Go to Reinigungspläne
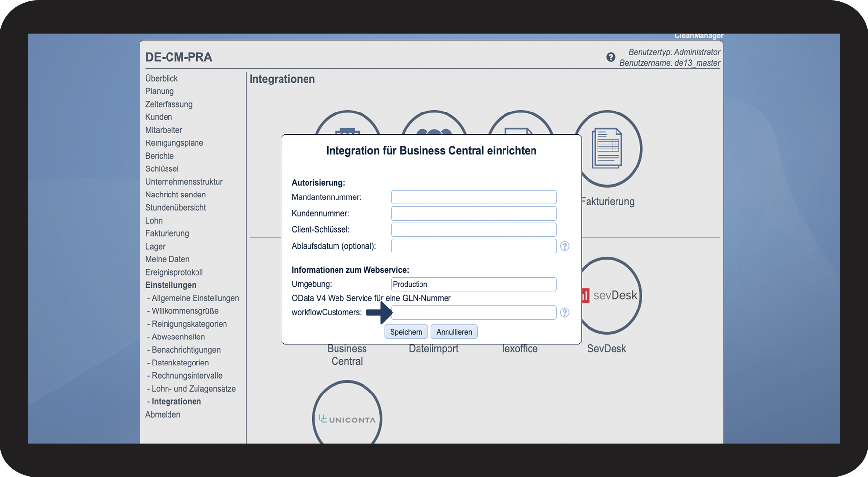The width and height of the screenshot is (868, 477). coord(174,143)
